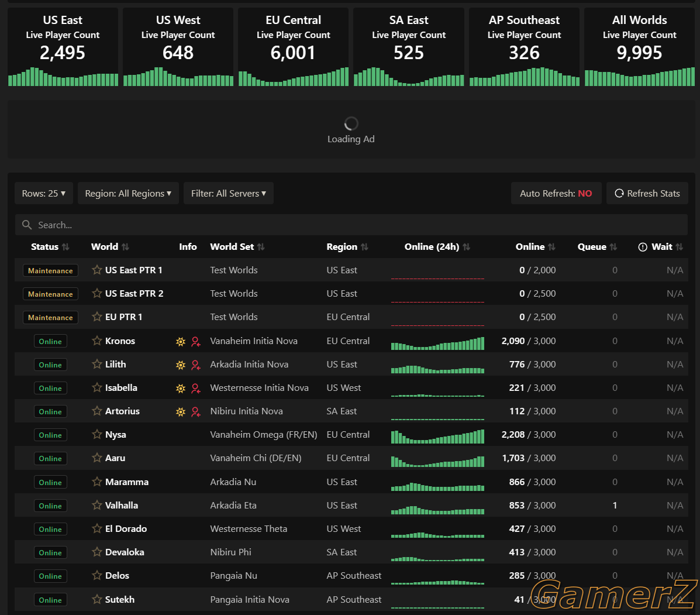Toggle Auto Refresh on

pos(556,193)
